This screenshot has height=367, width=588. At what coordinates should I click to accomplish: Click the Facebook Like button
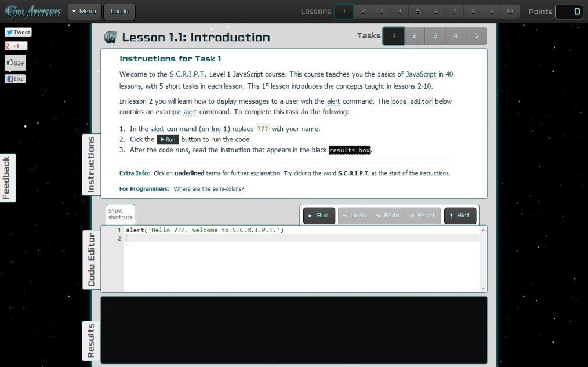click(16, 79)
